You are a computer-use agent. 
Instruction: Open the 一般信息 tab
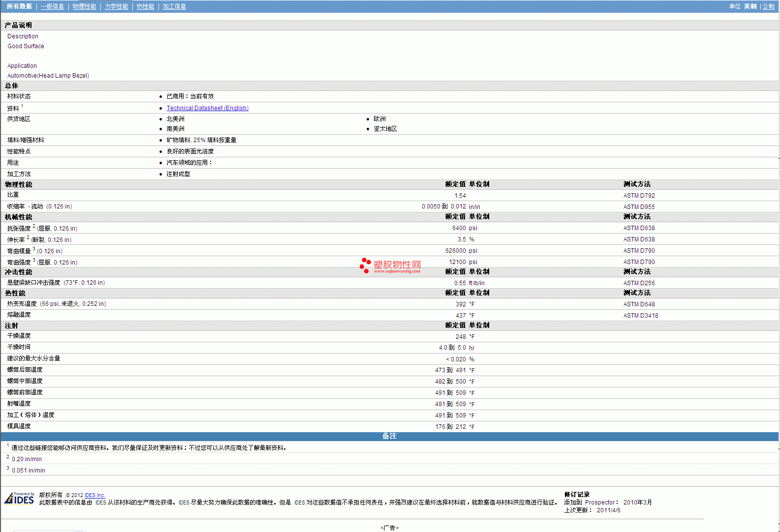tap(52, 6)
